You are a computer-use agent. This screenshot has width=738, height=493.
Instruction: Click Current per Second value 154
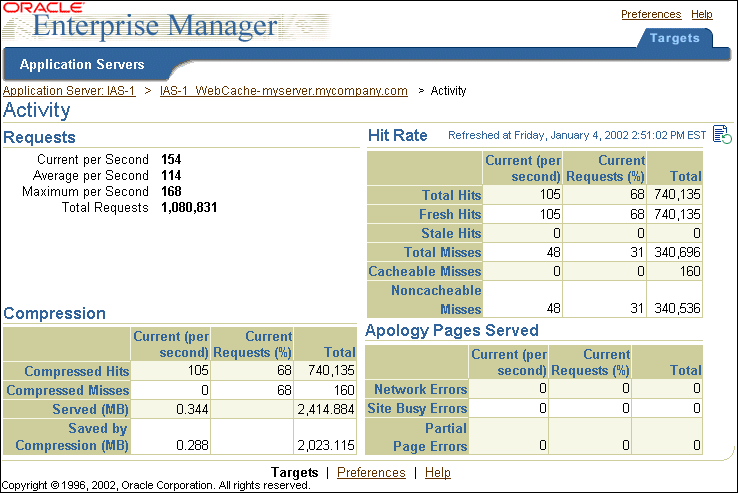tap(171, 160)
